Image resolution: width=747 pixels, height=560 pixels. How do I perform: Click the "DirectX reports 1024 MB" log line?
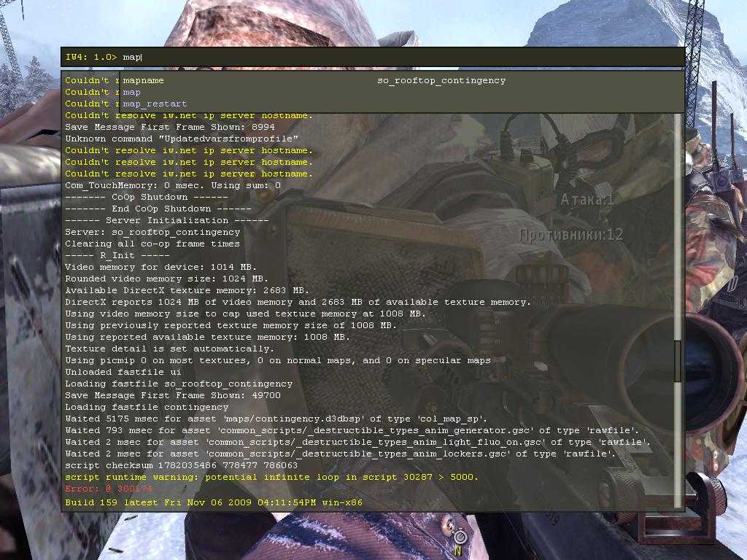click(x=298, y=302)
